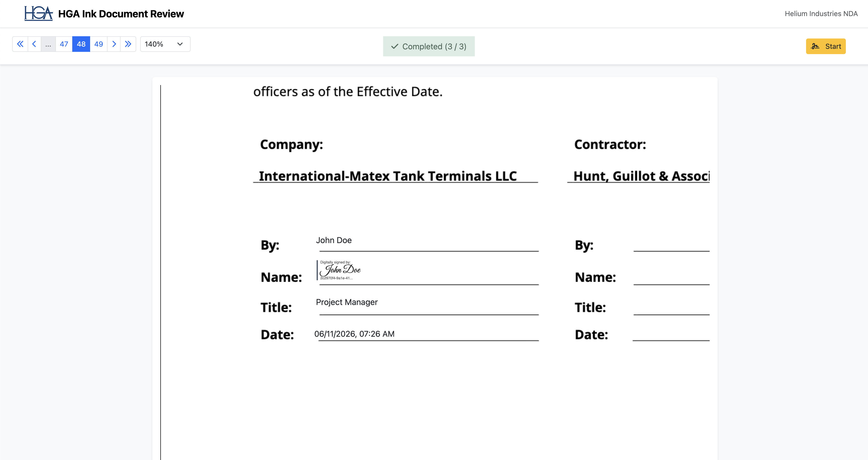Click the Contractor: label
Screen dimensions: 868x460
pos(610,144)
